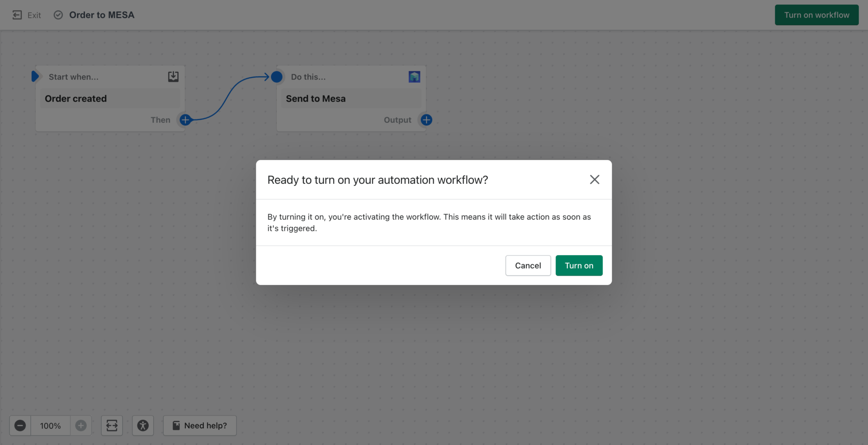Add an action with the Then plus button
The image size is (868, 445).
coord(185,120)
